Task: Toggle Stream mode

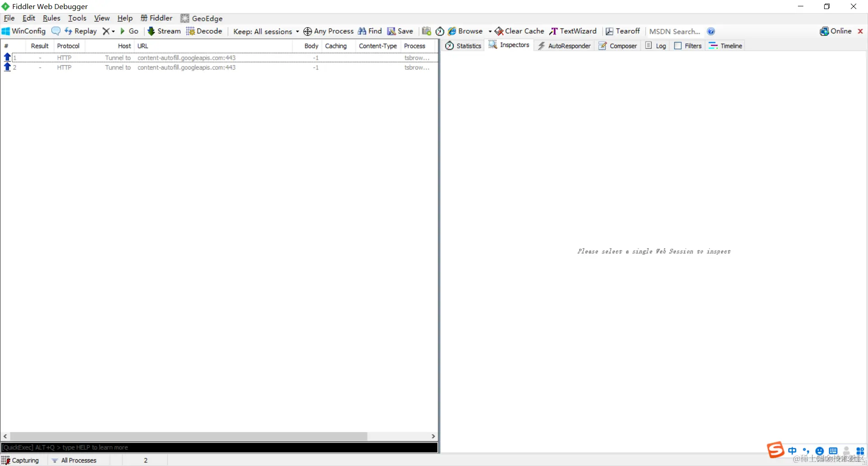Action: (x=164, y=31)
